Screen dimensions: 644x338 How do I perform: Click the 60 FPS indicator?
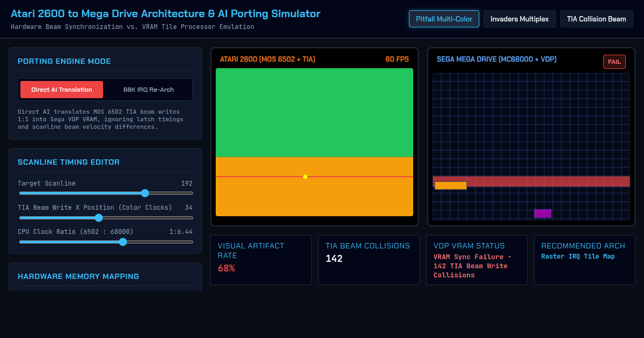397,60
